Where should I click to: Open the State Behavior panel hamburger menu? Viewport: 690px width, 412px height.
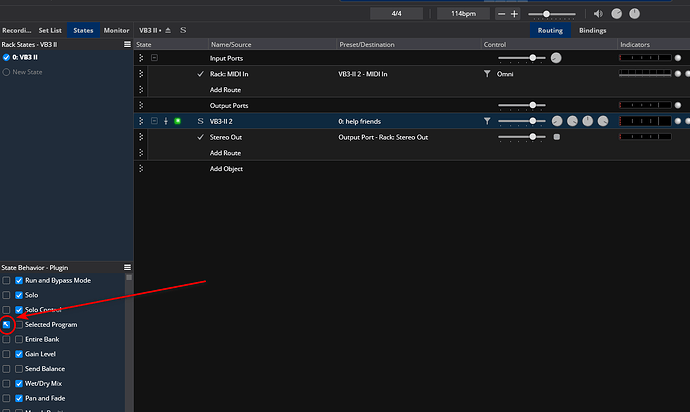coord(127,268)
